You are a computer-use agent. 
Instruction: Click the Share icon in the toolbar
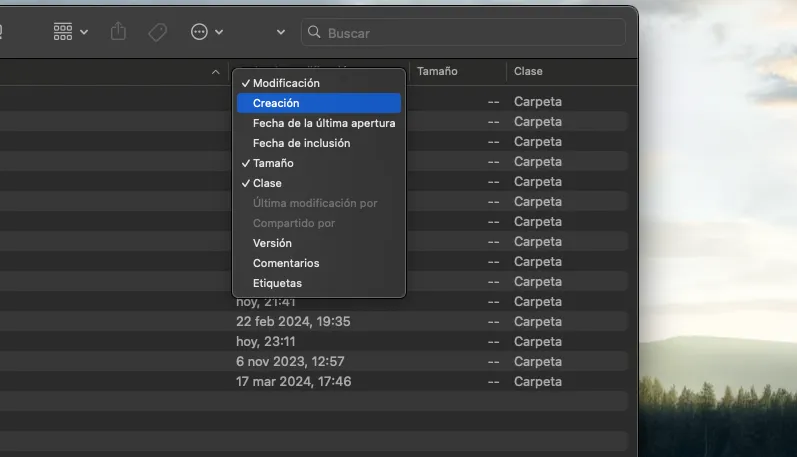[119, 32]
